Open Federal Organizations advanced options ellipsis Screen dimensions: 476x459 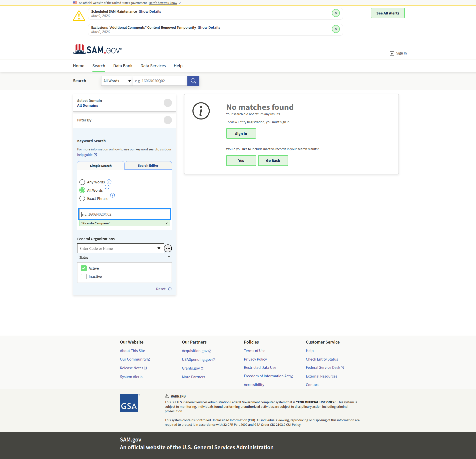(168, 249)
